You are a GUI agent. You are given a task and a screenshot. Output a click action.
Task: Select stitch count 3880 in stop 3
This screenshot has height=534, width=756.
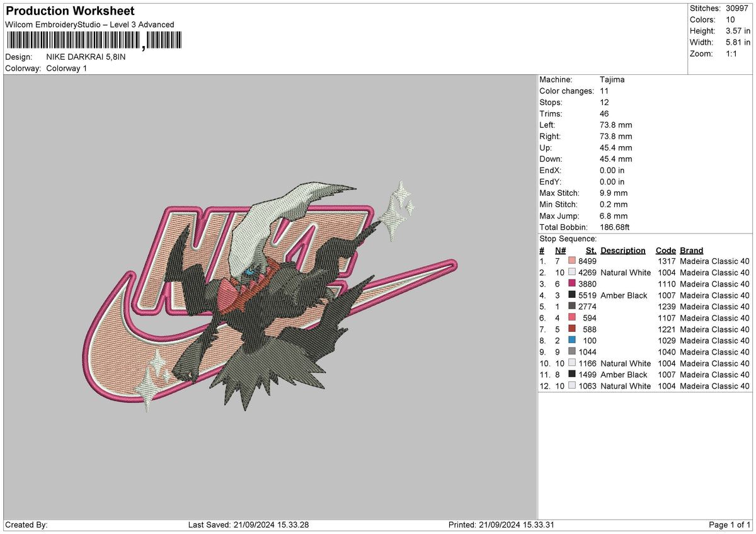[x=587, y=284]
